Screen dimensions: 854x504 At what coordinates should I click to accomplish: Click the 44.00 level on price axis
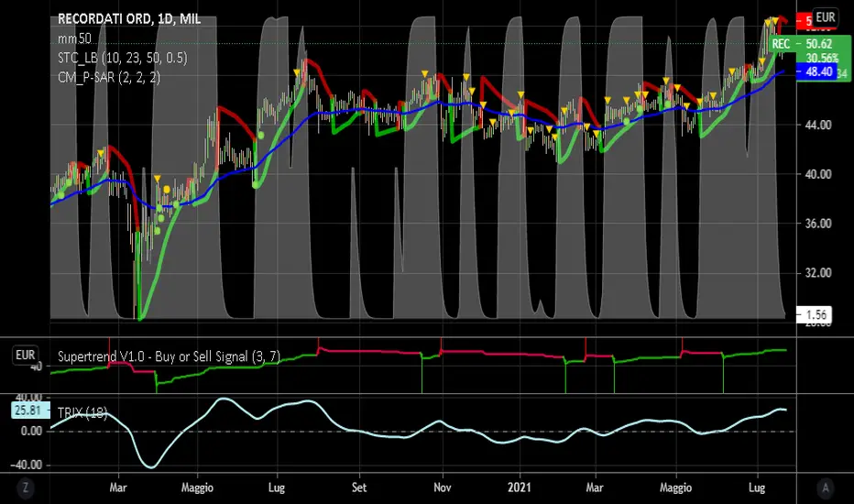(817, 125)
